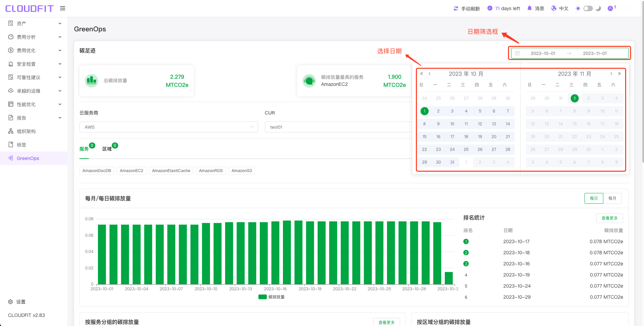The width and height of the screenshot is (644, 326).
Task: Expand the 费用分析 menu chevron
Action: pos(60,37)
